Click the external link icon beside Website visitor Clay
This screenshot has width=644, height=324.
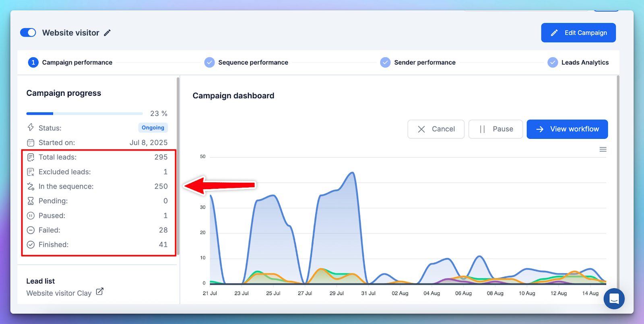point(100,292)
